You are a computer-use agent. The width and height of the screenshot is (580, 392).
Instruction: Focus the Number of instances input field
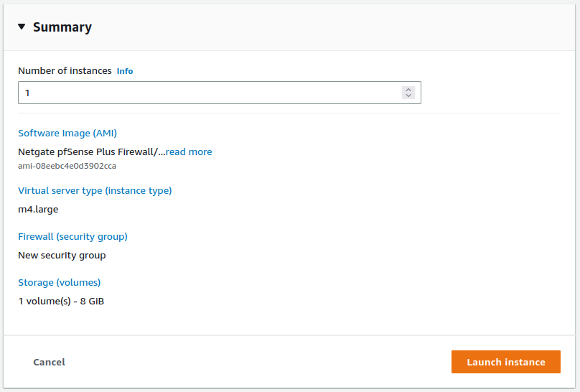[208, 93]
